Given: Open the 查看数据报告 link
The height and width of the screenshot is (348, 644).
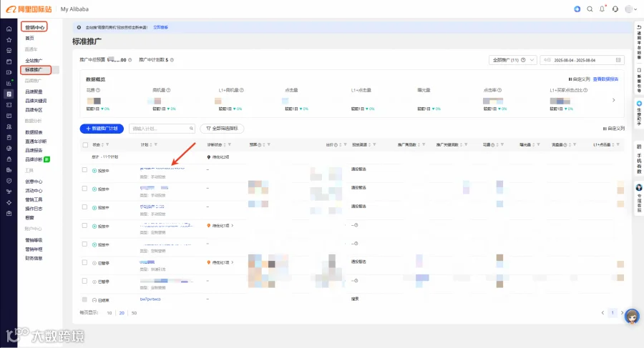Looking at the screenshot, I should coord(605,79).
